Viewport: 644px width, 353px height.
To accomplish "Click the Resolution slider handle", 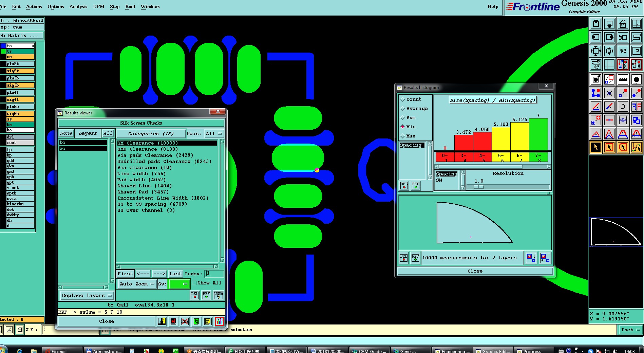I will [x=479, y=187].
